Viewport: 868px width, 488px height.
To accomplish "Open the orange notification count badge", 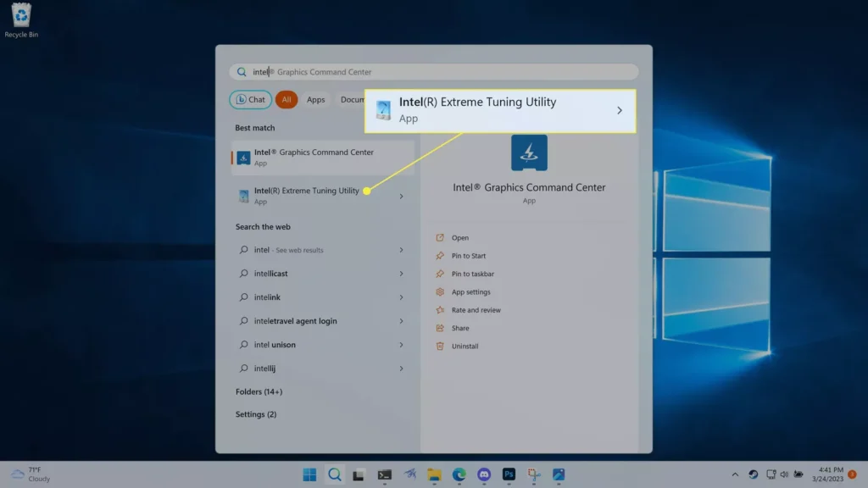I will point(853,474).
